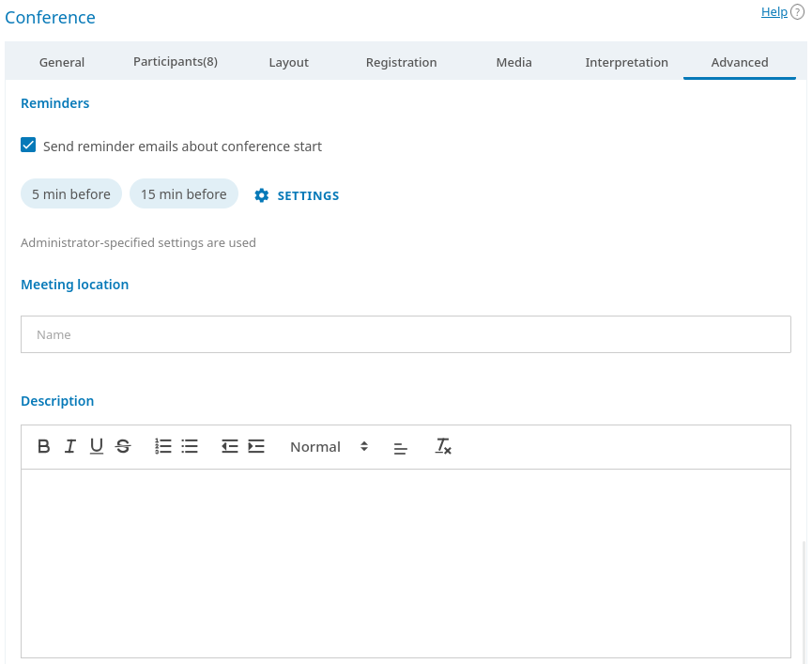Uncheck Send reminder emails about conference start
The width and height of the screenshot is (812, 664).
pyautogui.click(x=29, y=146)
